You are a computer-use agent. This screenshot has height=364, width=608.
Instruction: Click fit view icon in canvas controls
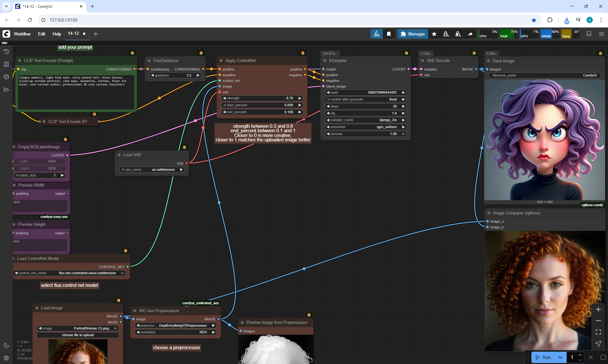pos(598,332)
